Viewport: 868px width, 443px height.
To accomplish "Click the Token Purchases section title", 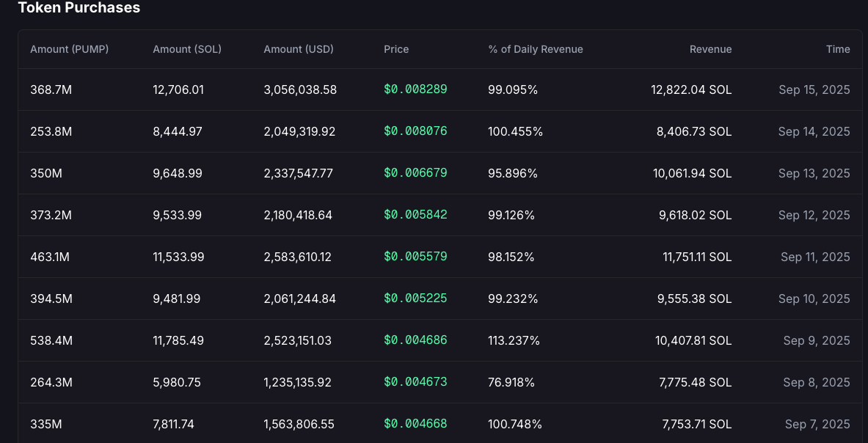I will [x=79, y=8].
